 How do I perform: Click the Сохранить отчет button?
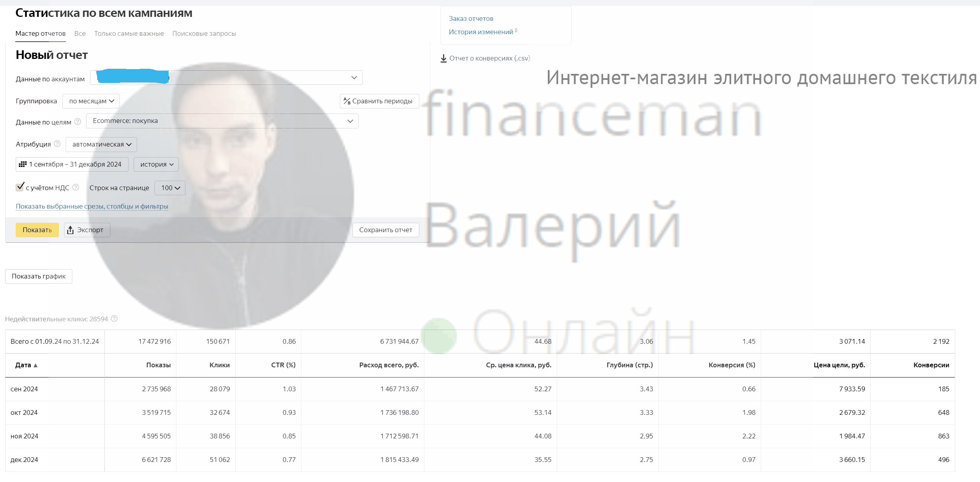coord(385,230)
